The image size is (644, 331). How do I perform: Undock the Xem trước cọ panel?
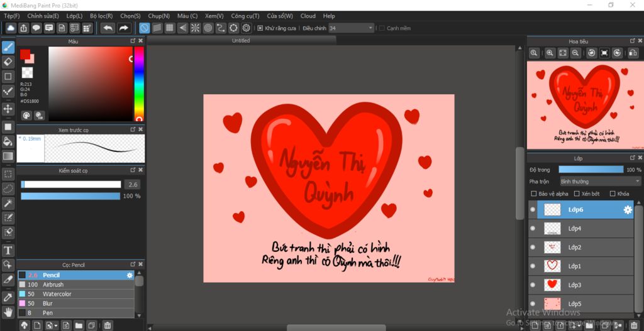click(133, 129)
